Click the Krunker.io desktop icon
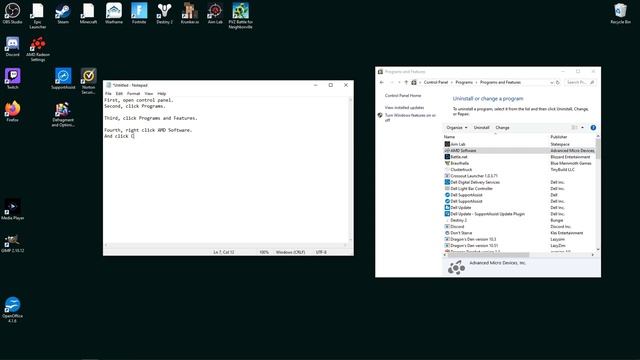Viewport: 640px width, 360px height. (x=189, y=13)
